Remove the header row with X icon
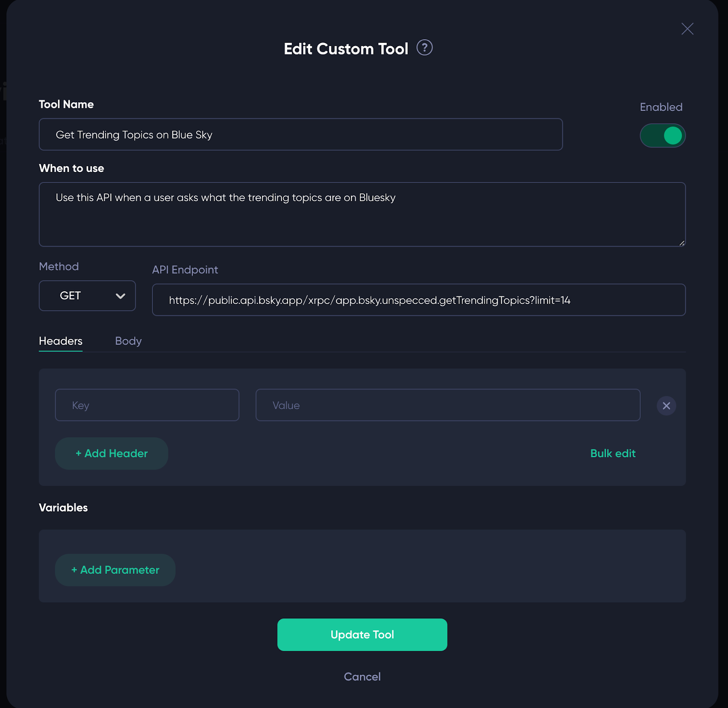728x708 pixels. [x=666, y=405]
